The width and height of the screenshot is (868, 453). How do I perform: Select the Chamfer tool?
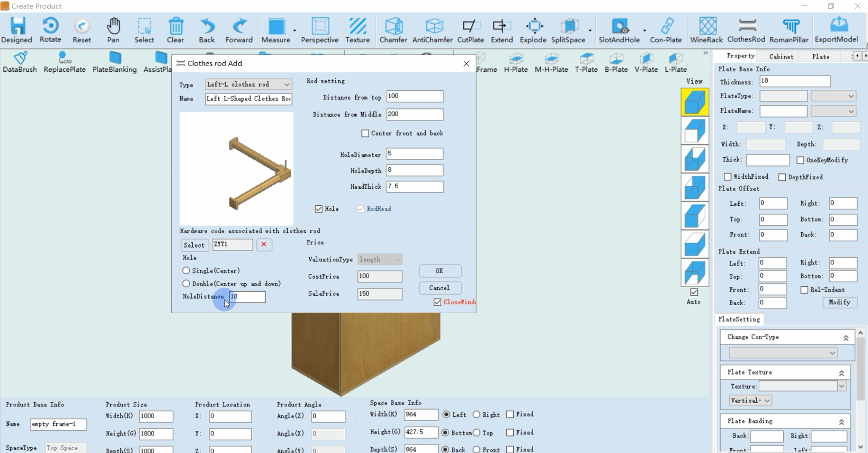[393, 30]
